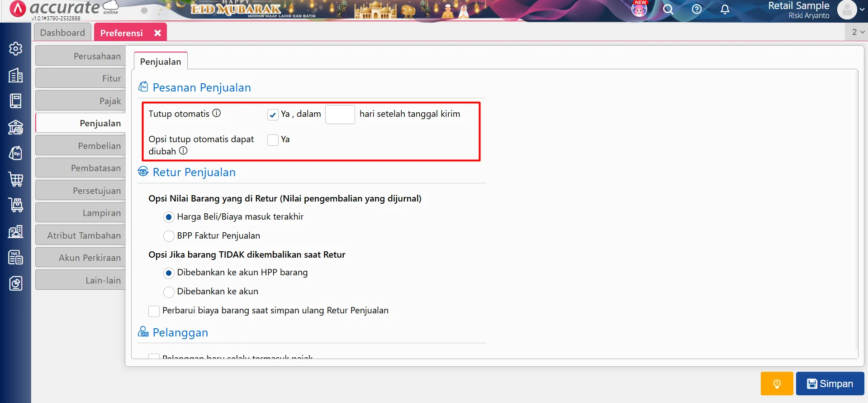This screenshot has height=403, width=868.
Task: Click the Accurate logo
Action: [63, 8]
